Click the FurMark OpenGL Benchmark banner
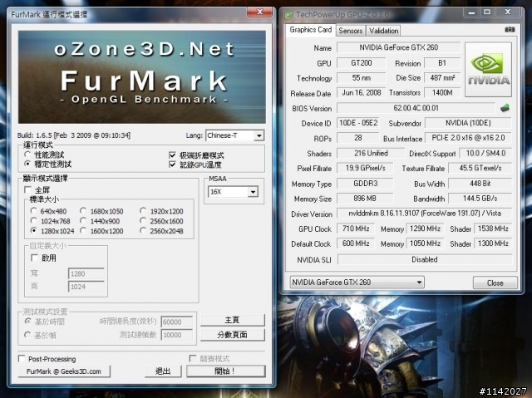This screenshot has width=532, height=398. [x=142, y=77]
